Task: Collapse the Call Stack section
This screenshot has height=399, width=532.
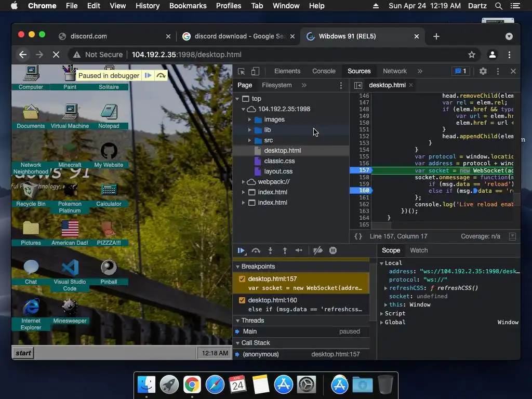Action: [237, 343]
